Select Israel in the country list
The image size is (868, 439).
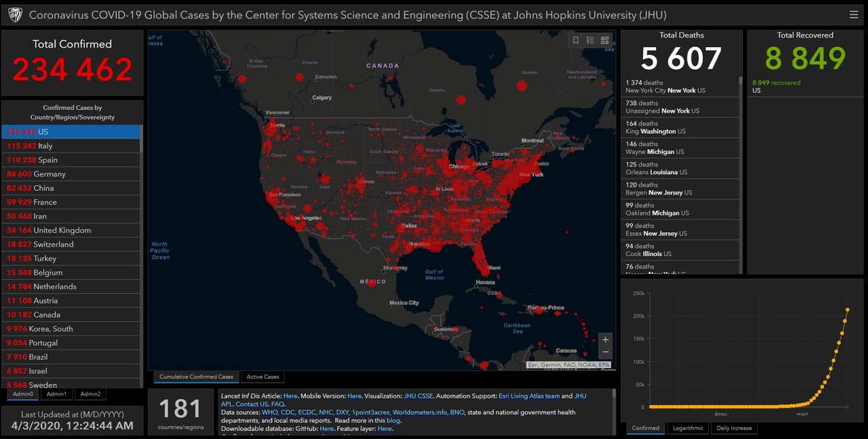coord(71,372)
